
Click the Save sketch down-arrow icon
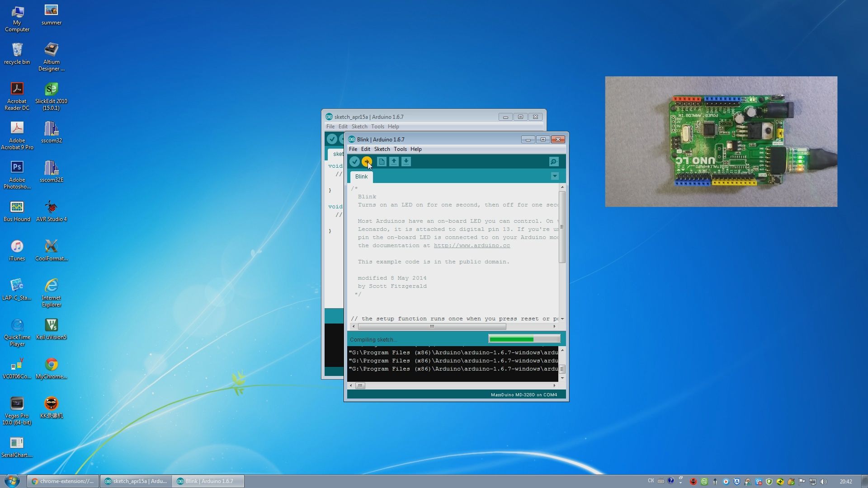[406, 161]
